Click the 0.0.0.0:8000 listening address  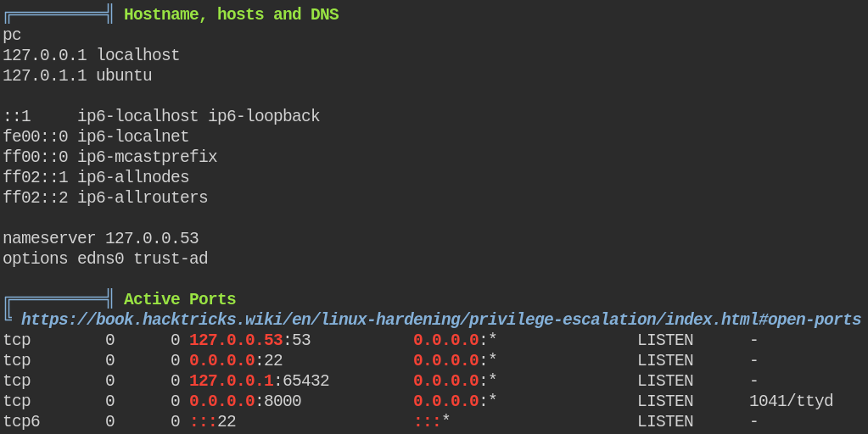pyautogui.click(x=246, y=402)
